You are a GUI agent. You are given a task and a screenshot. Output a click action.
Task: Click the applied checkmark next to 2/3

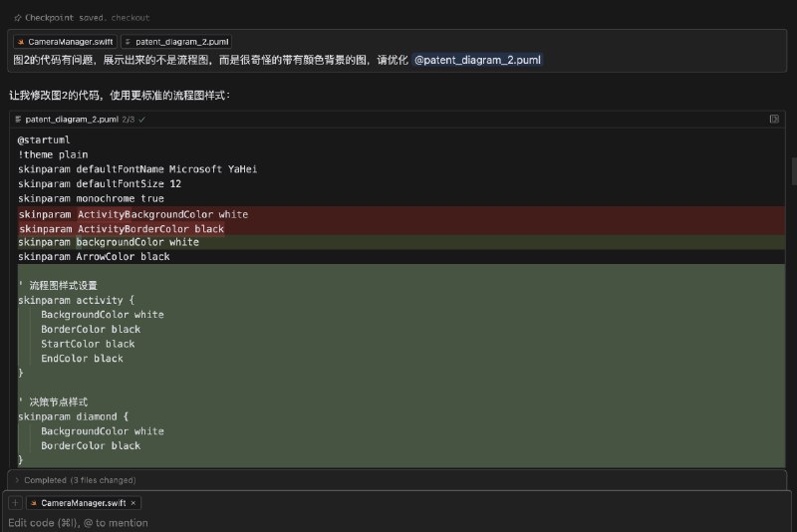pyautogui.click(x=142, y=120)
